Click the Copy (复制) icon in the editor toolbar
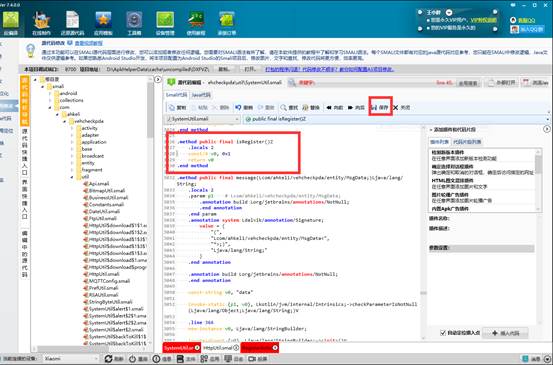Screen dimensions: 553x365 click(172, 108)
